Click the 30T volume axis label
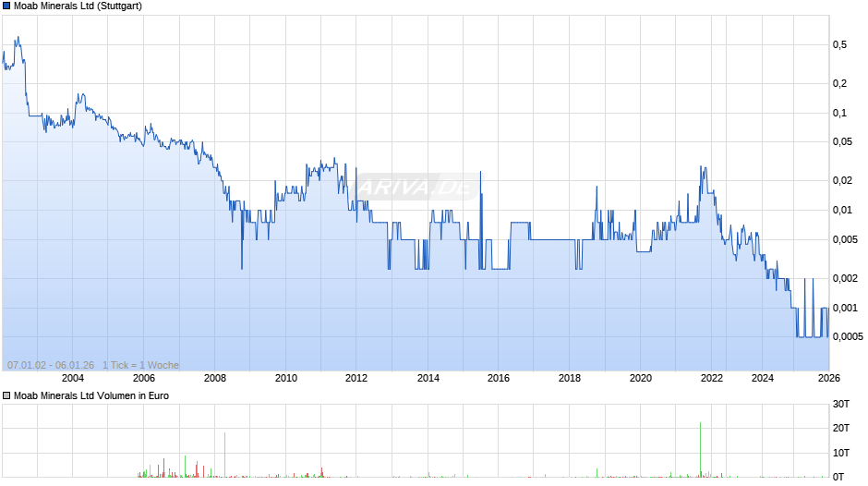The image size is (868, 486). click(841, 404)
